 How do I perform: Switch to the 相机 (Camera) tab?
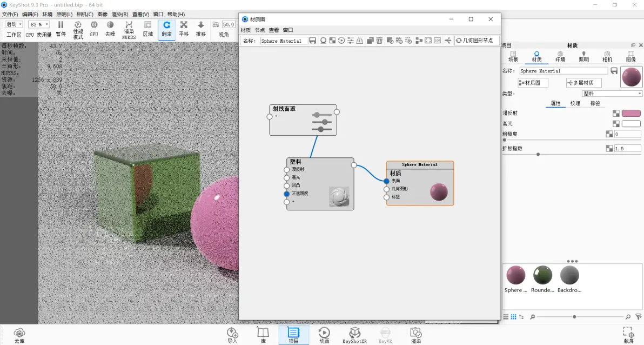point(607,56)
